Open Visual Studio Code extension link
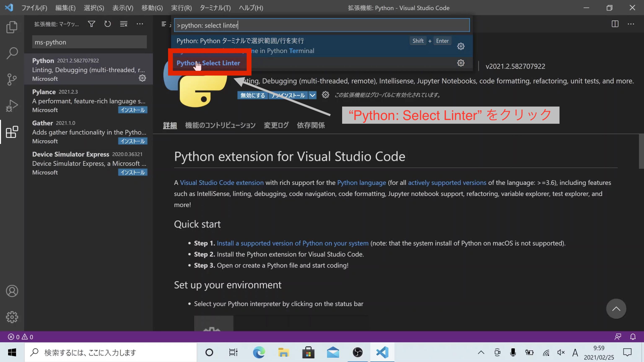 tap(222, 183)
